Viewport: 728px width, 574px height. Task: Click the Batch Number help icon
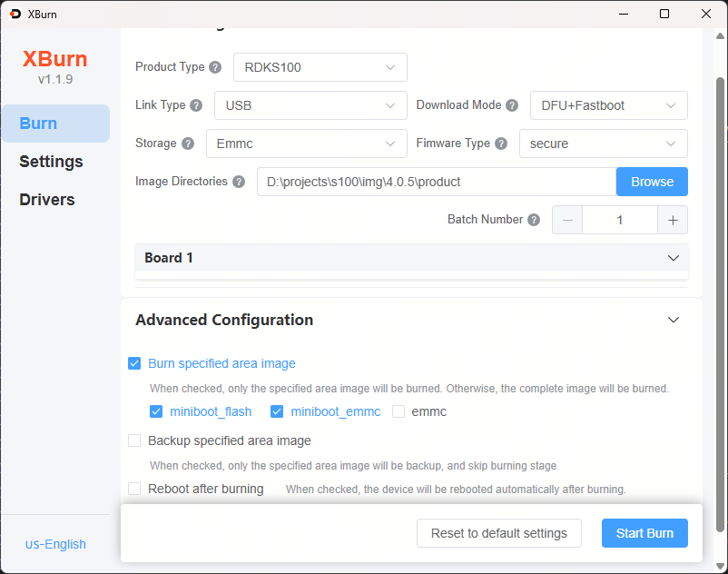coord(534,220)
